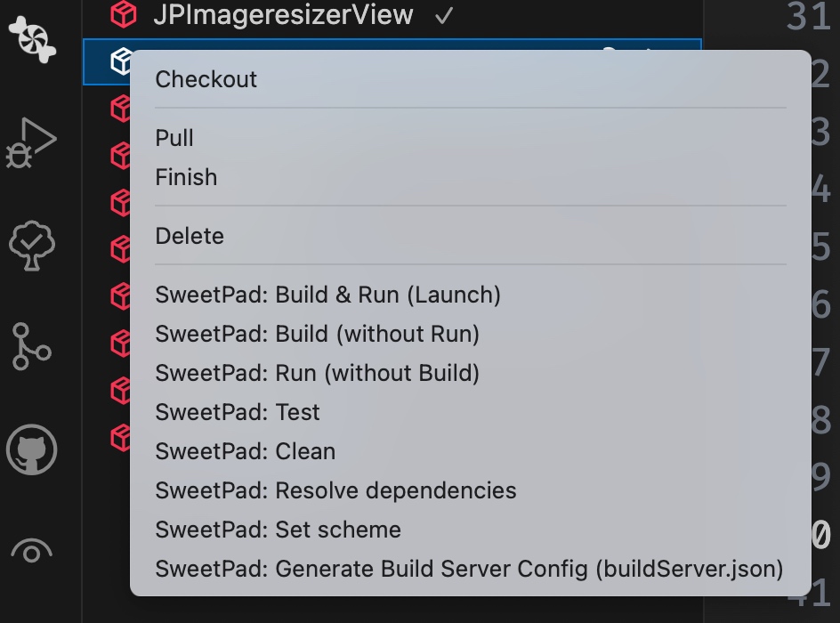This screenshot has height=623, width=840.
Task: Open the Git graph branch icon
Action: coord(32,347)
